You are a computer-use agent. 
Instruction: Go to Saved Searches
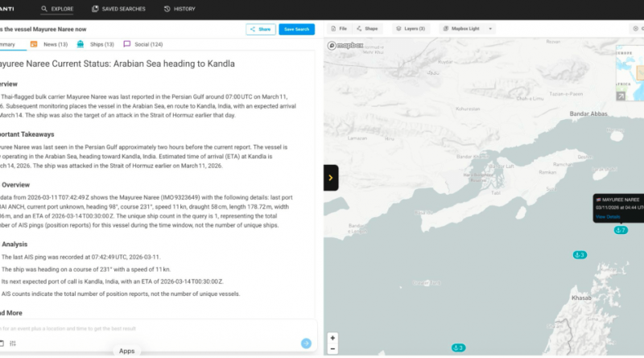(x=118, y=9)
